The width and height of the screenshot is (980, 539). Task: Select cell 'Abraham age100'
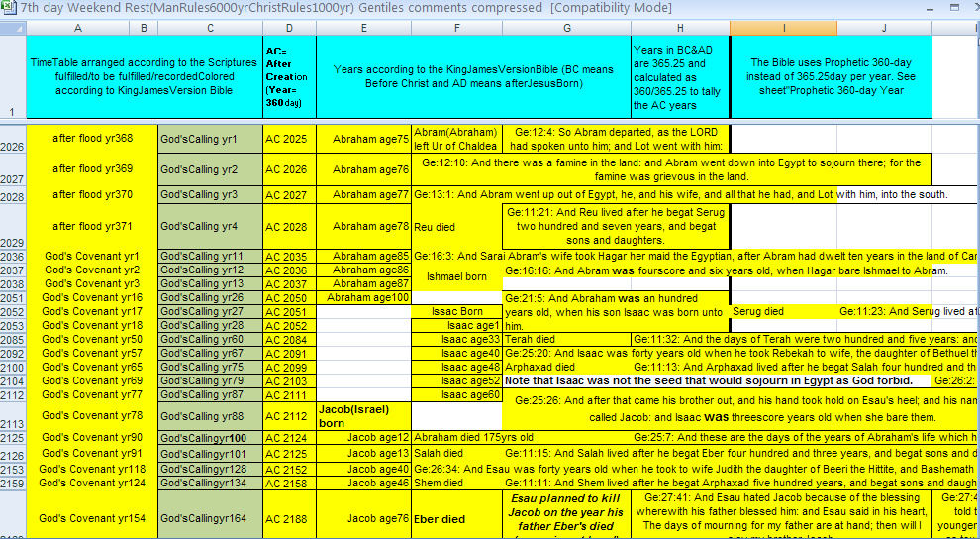coord(363,297)
